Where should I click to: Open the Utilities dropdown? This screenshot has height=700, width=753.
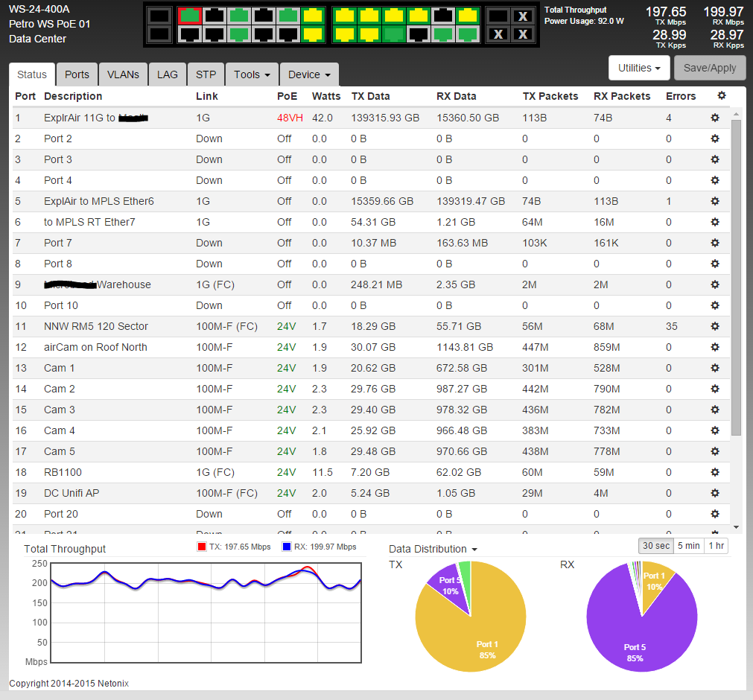tap(639, 68)
